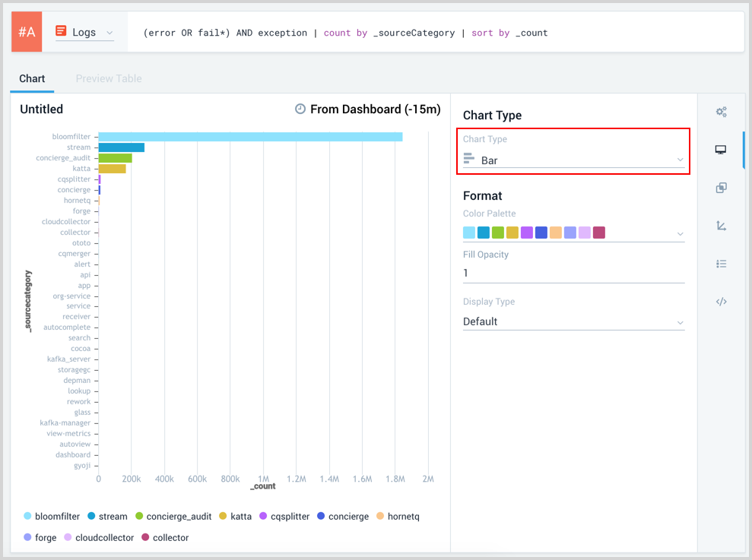Screen dimensions: 752x560
Task: Open the general settings gear icon
Action: (x=721, y=112)
